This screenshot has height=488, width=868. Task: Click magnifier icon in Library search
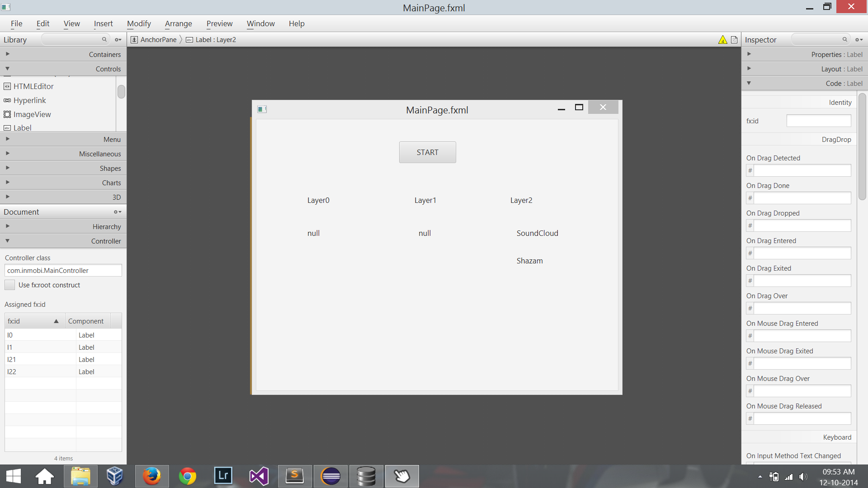104,39
